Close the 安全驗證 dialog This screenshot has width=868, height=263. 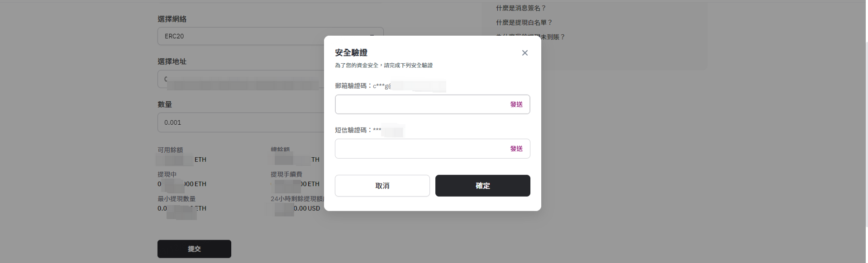pyautogui.click(x=525, y=53)
